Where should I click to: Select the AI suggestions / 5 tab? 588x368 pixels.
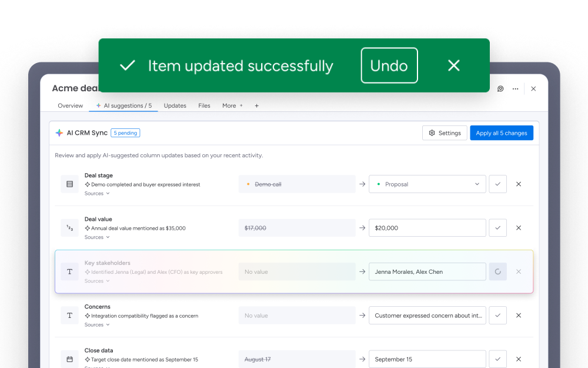click(123, 105)
